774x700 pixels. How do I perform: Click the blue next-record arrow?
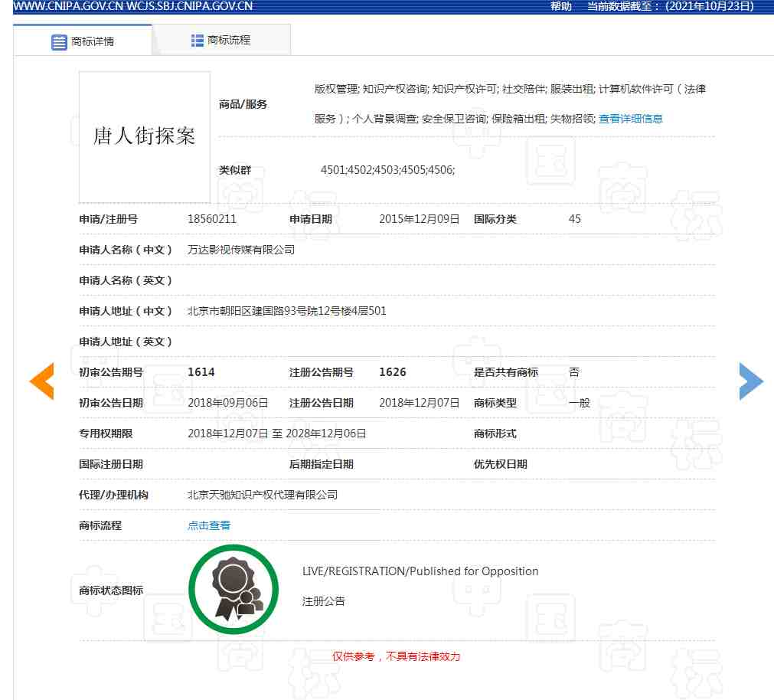click(751, 381)
